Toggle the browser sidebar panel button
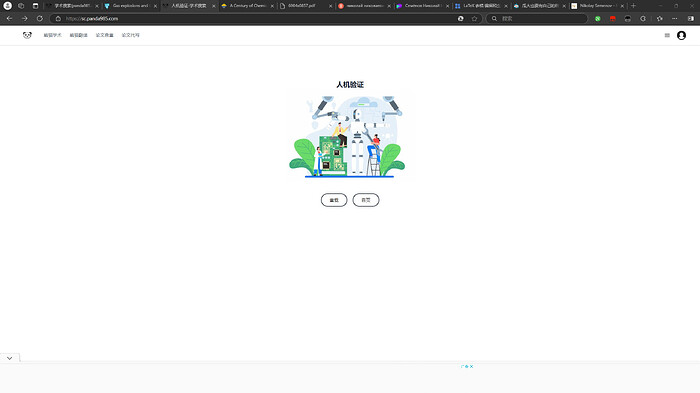Screen dimensions: 700x393 [691, 18]
